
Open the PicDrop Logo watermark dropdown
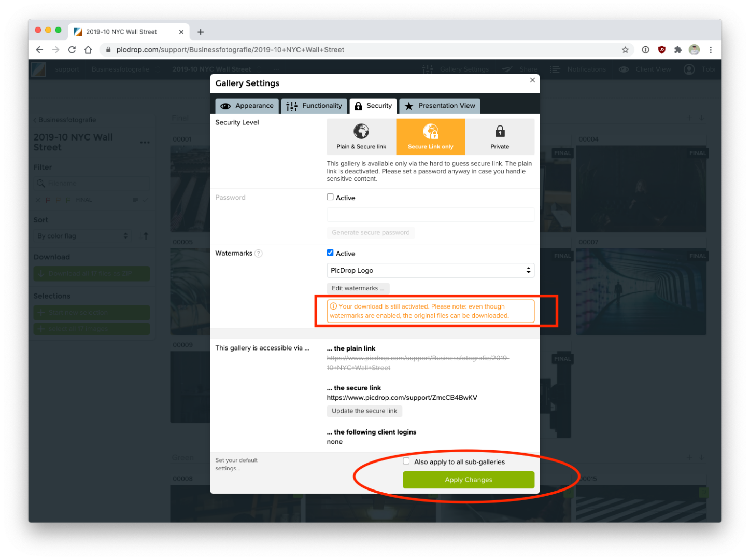pos(431,270)
